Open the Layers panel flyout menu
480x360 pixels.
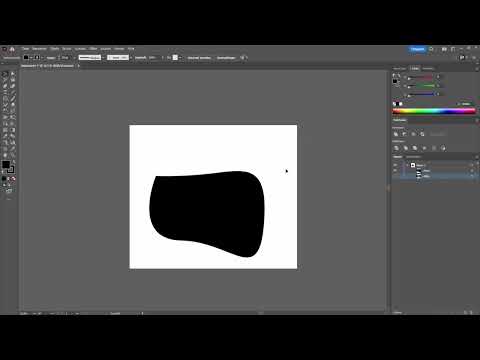pos(476,157)
